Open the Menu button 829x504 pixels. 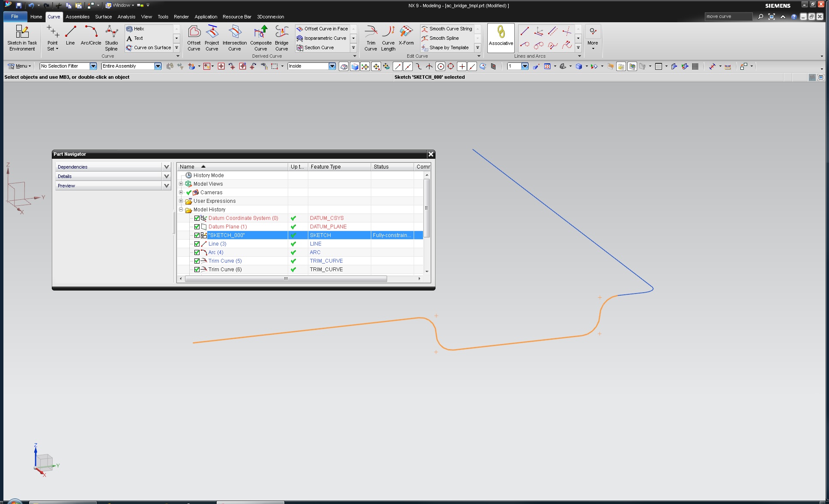click(20, 66)
